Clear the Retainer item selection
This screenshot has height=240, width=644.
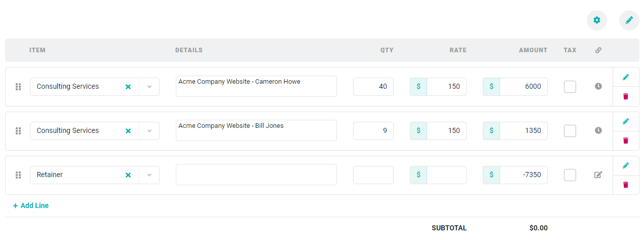(128, 175)
